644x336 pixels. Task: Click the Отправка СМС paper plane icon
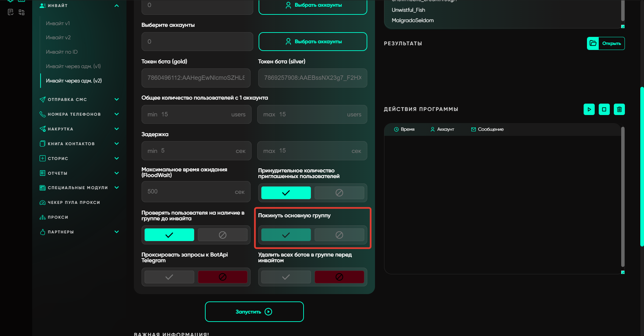43,100
